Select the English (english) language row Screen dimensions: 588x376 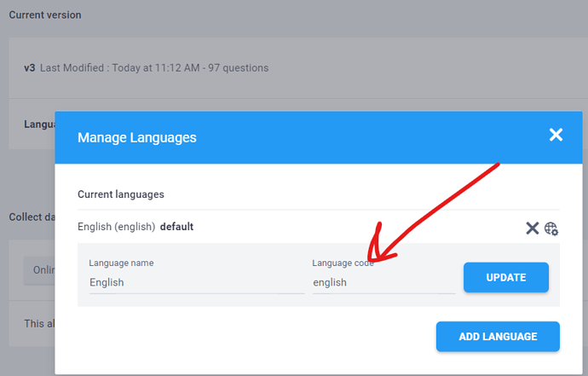(319, 227)
